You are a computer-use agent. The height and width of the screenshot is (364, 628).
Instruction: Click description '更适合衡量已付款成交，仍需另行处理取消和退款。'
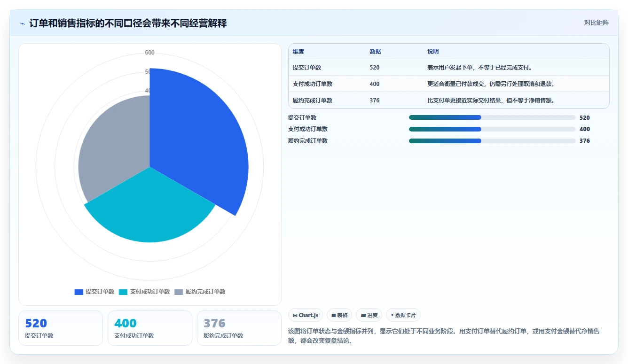[x=491, y=84]
